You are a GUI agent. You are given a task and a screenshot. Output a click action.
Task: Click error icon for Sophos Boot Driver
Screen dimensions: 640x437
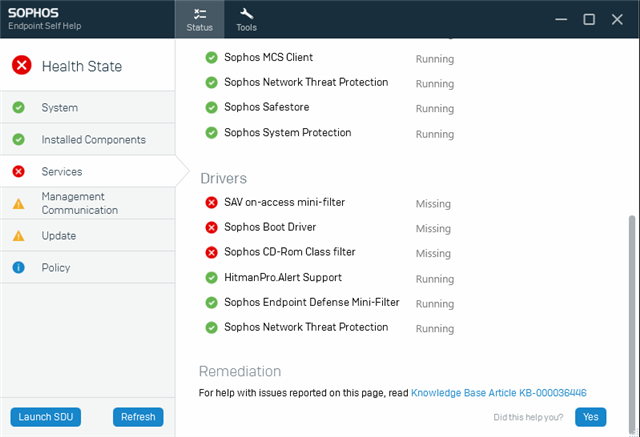[x=211, y=227]
